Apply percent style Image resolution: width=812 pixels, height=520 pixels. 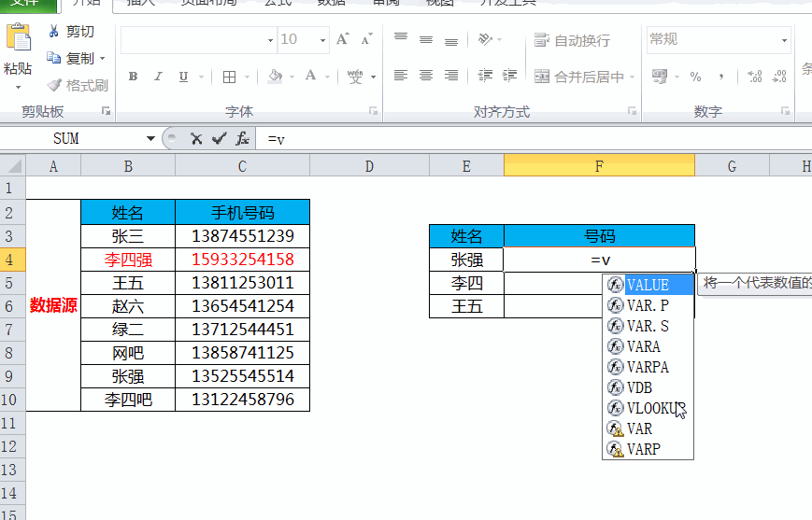[695, 77]
